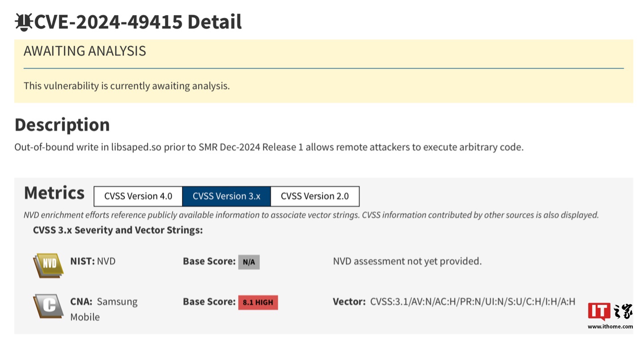Click the www.ithome.com watermark text

tap(610, 327)
